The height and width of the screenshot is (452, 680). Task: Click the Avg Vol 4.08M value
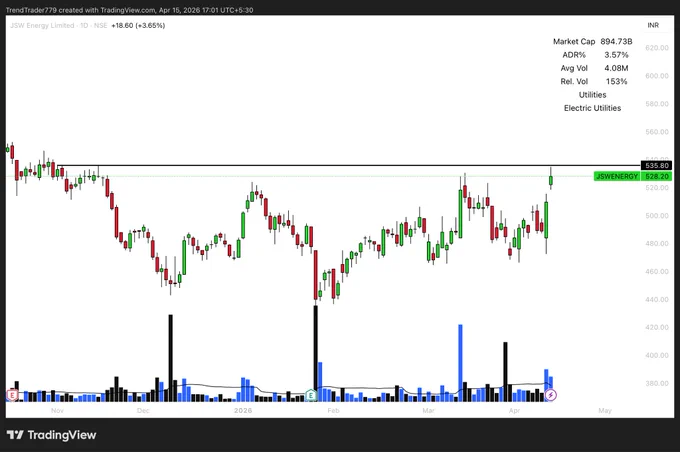click(616, 68)
